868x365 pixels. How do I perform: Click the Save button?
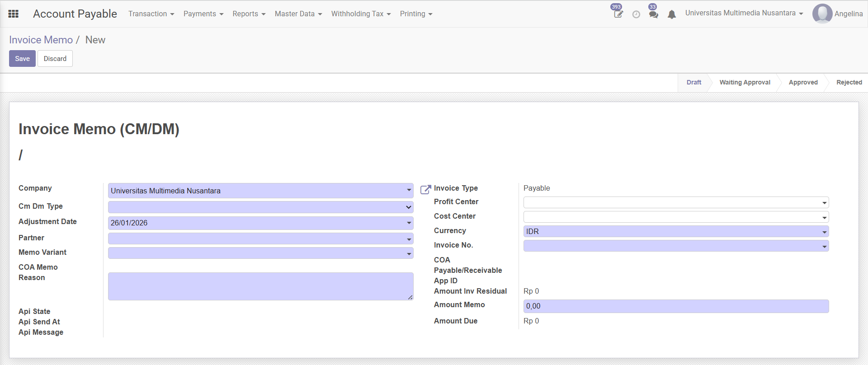click(x=22, y=59)
